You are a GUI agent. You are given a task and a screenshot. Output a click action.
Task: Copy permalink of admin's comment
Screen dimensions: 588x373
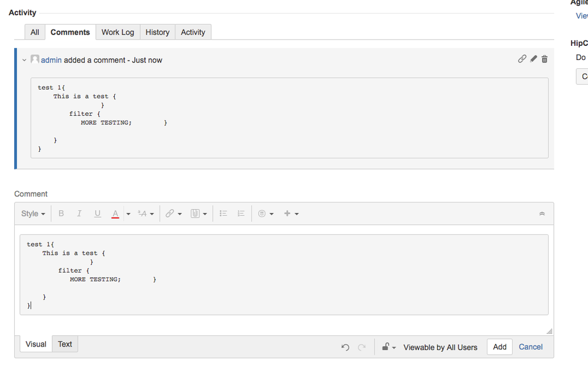(x=521, y=59)
